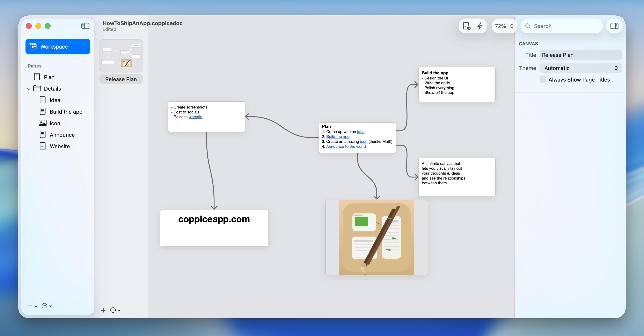
Task: Open the 72% zoom level dropdown
Action: [504, 26]
